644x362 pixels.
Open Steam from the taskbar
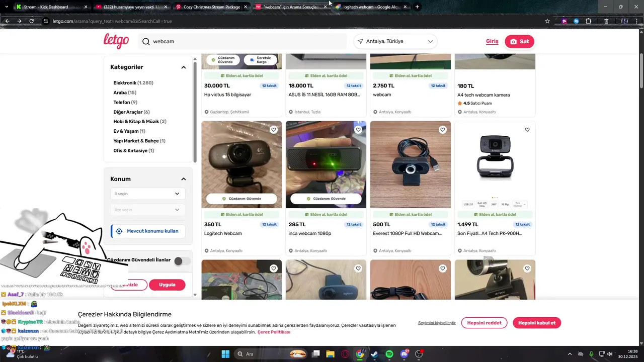374,354
